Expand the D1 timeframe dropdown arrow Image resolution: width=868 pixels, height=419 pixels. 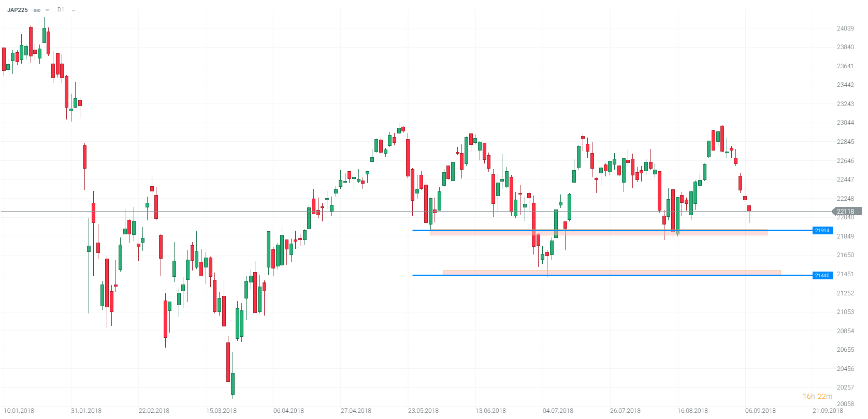73,10
